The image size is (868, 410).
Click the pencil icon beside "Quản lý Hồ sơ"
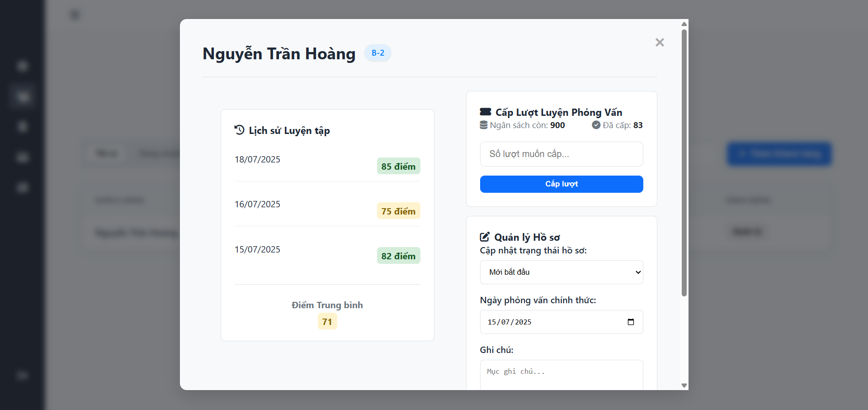[x=485, y=236]
